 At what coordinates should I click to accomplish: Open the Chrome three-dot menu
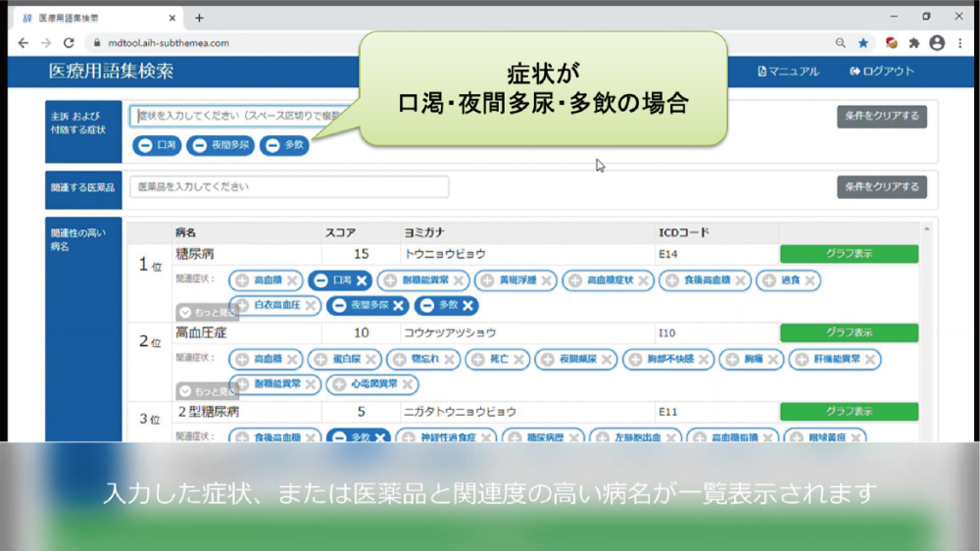pyautogui.click(x=959, y=43)
